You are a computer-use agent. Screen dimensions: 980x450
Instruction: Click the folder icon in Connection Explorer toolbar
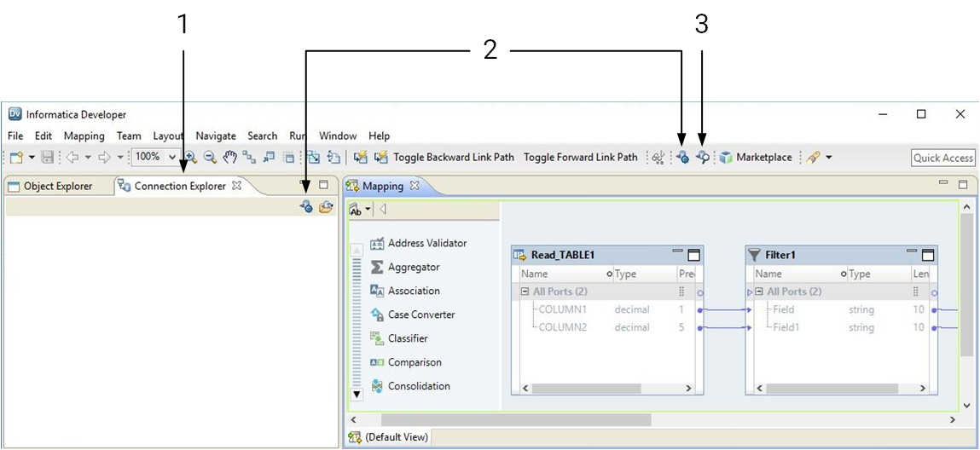(325, 207)
